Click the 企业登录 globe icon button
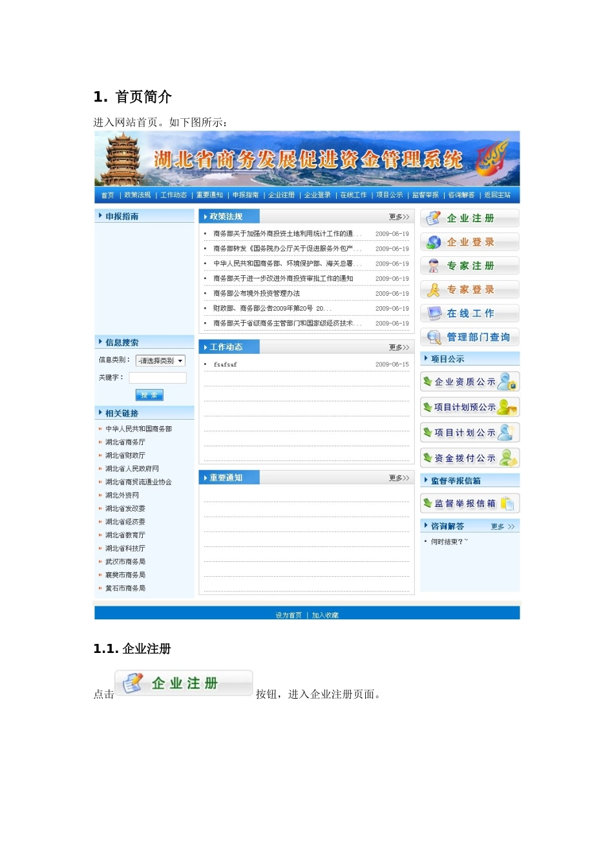Viewport: 614px width, 868px height. [x=470, y=242]
